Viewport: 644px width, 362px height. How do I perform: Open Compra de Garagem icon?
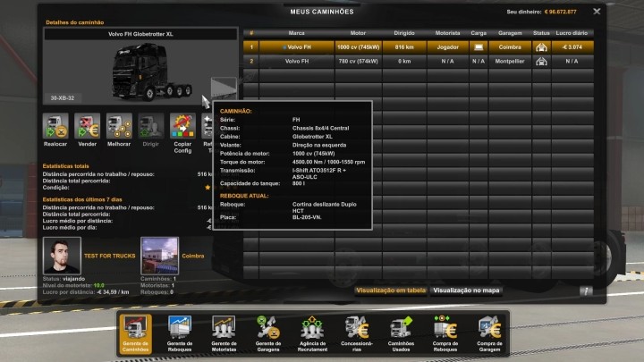[489, 333]
